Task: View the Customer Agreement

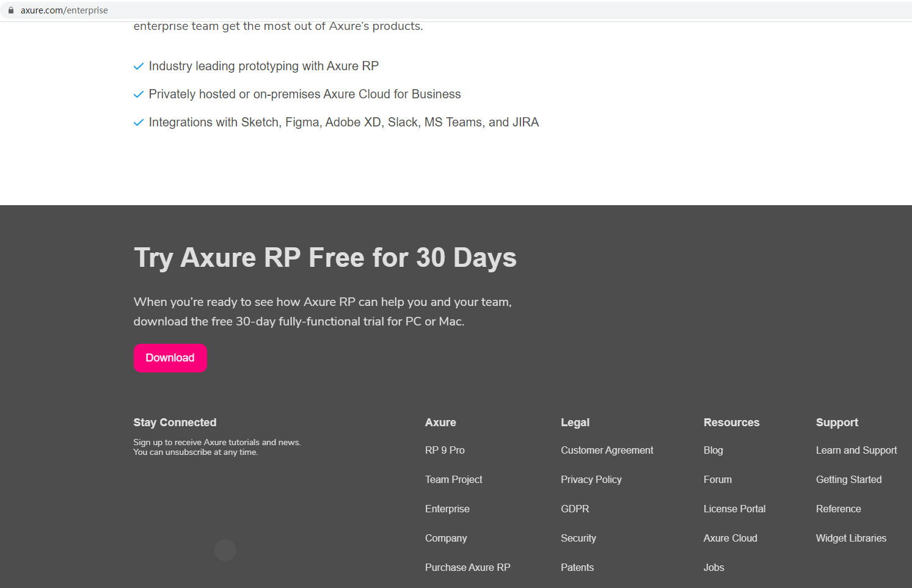Action: 607,450
